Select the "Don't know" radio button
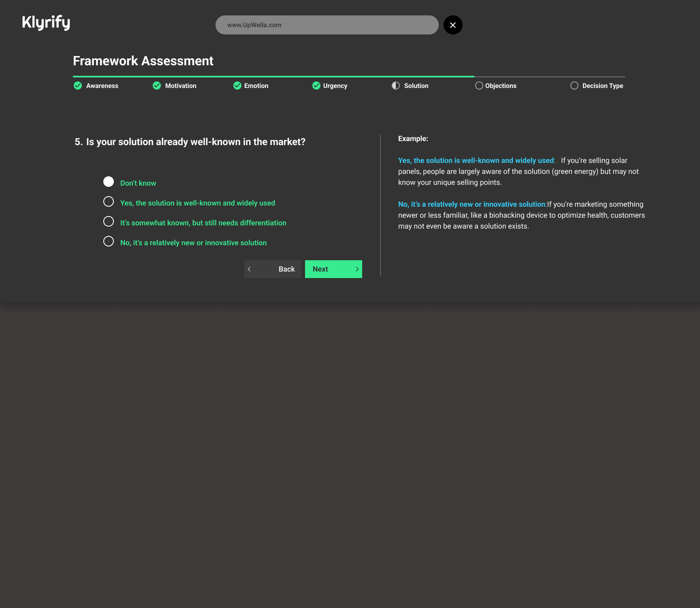Screen dimensions: 700x608 pos(109,182)
